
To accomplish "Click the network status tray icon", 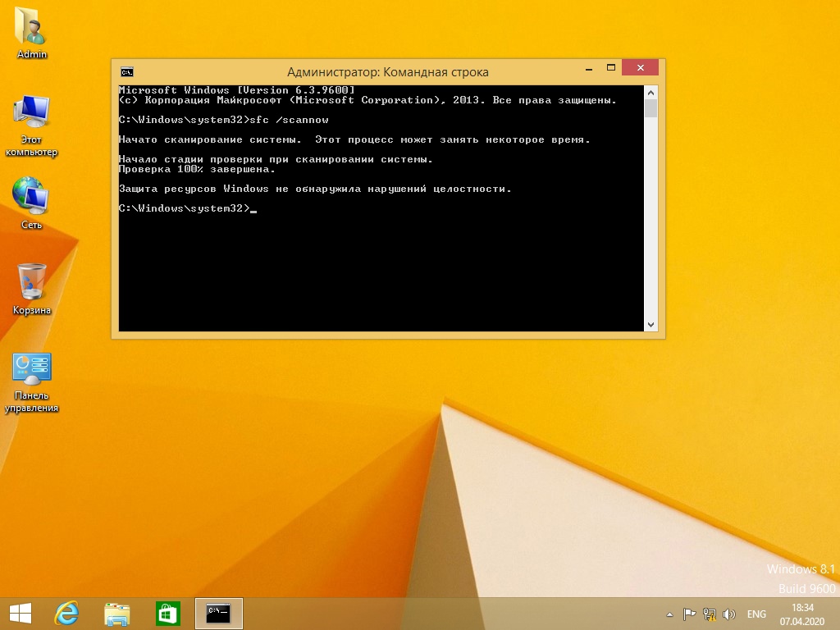I will click(x=709, y=614).
